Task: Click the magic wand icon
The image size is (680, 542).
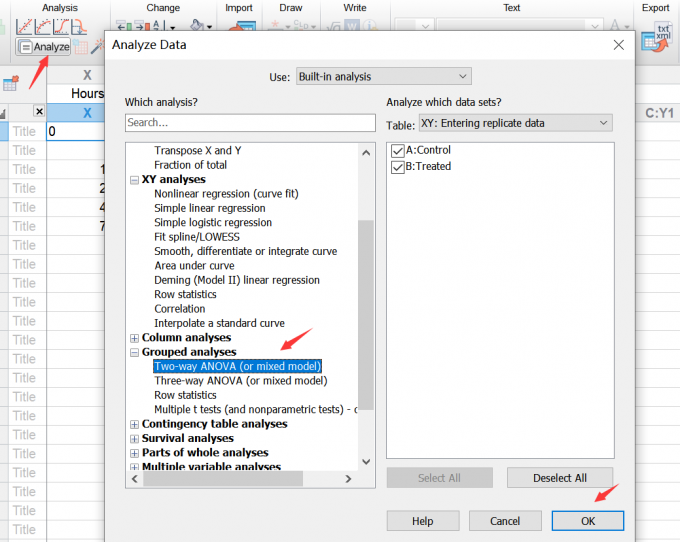Action: click(x=97, y=46)
